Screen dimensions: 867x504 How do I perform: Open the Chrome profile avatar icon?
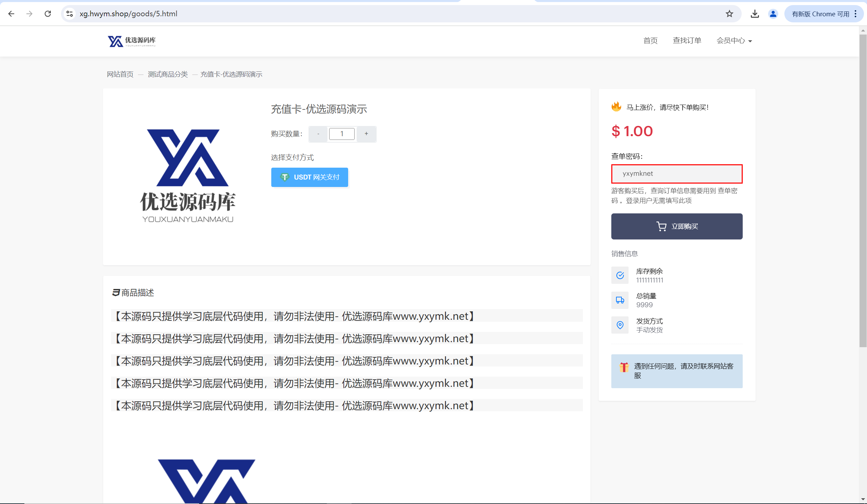[x=773, y=14]
